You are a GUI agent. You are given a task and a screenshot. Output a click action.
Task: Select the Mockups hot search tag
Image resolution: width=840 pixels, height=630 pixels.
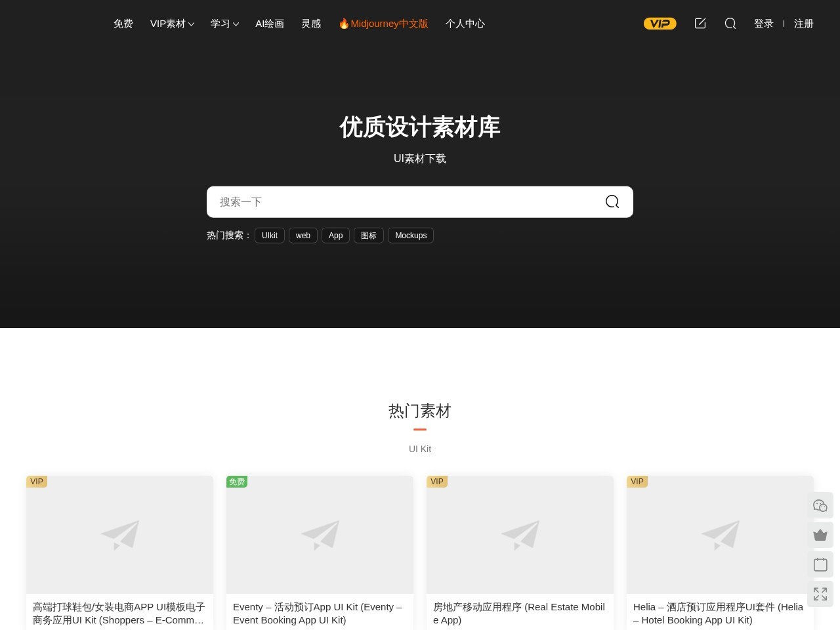[x=411, y=236]
